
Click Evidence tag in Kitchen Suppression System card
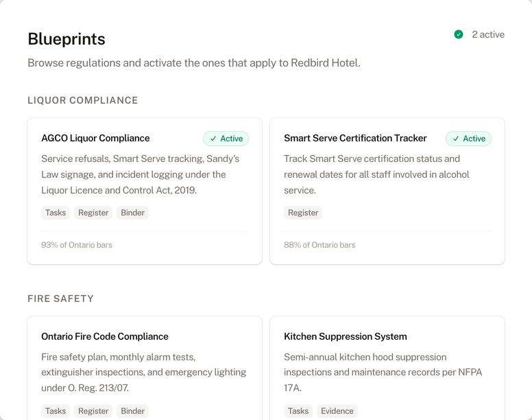click(337, 411)
